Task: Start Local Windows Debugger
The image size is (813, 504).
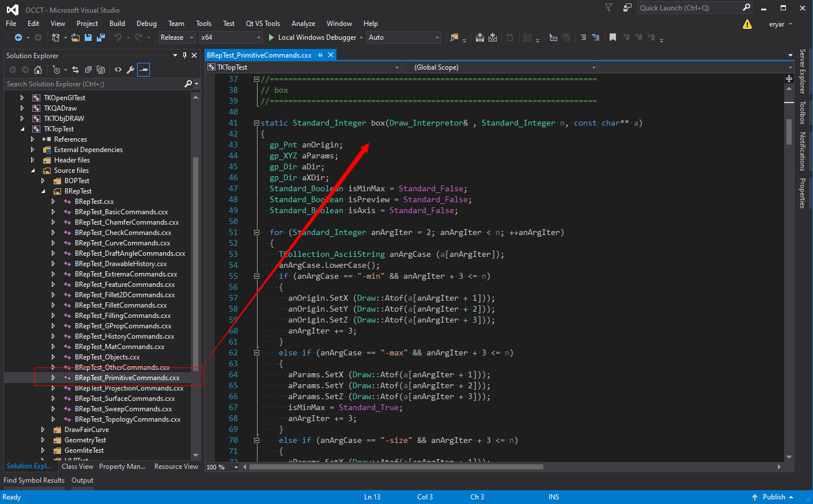Action: (316, 37)
